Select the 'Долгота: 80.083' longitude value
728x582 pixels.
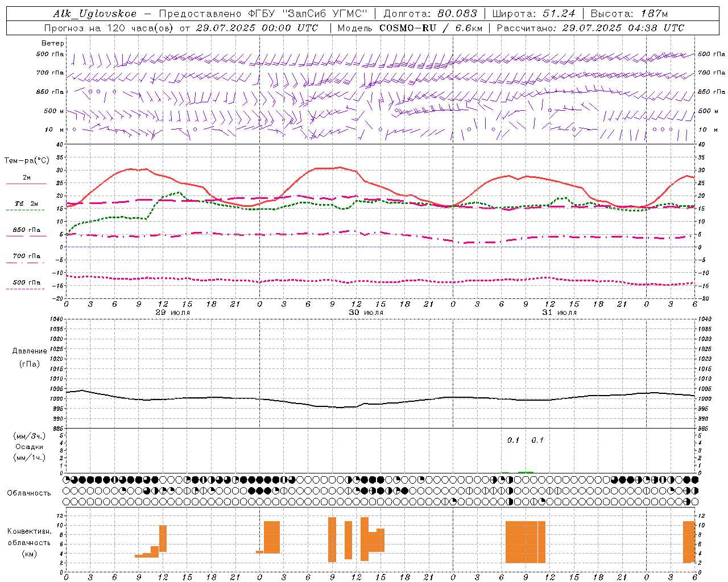[x=431, y=14]
